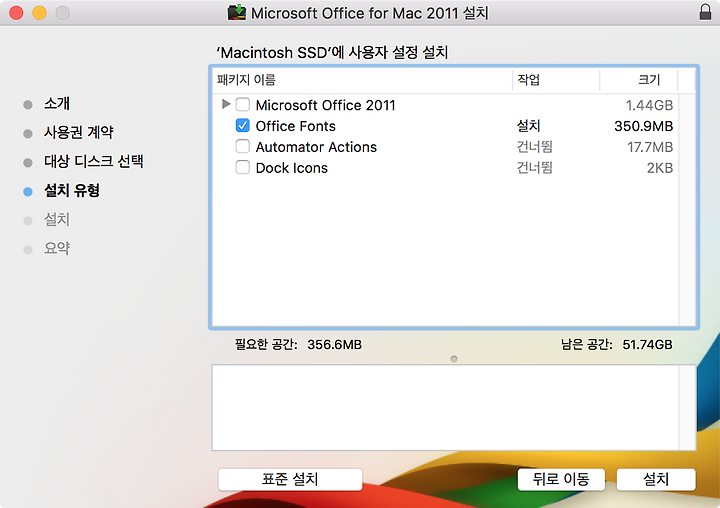Screen dimensions: 720x508
Task: Click the package description text area
Action: coord(445,408)
